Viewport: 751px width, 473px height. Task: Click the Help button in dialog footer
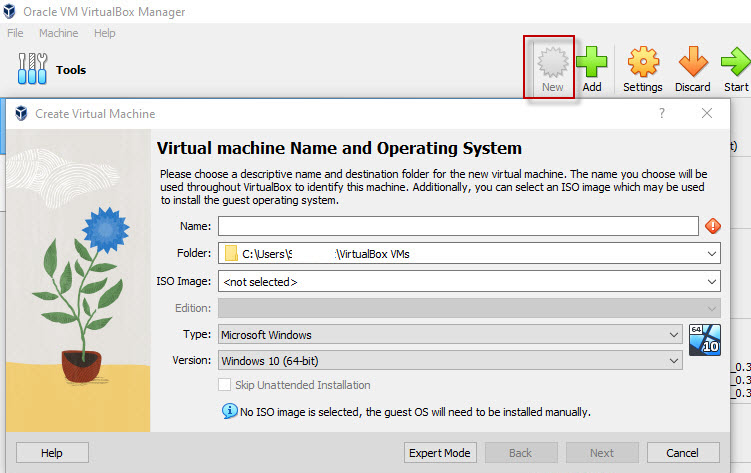52,452
